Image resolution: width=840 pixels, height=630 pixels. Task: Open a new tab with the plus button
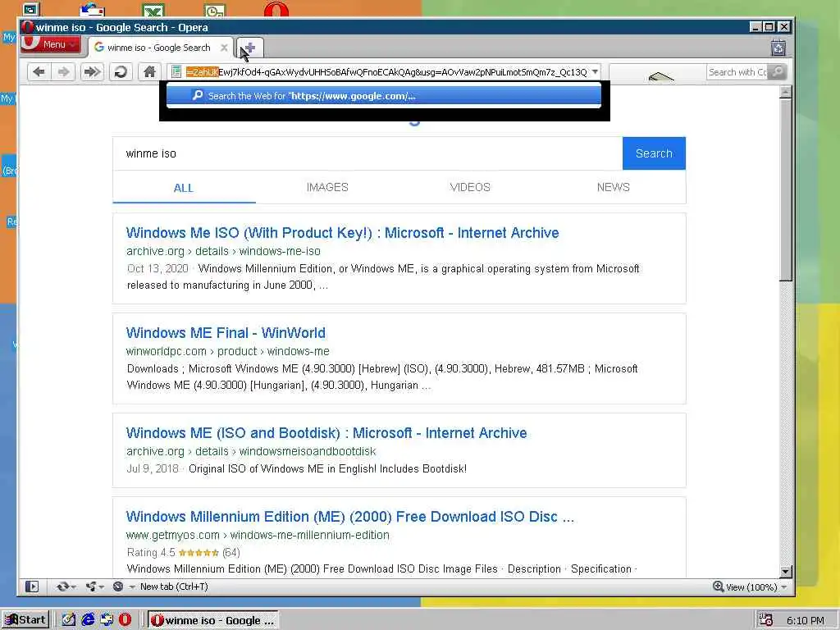249,48
